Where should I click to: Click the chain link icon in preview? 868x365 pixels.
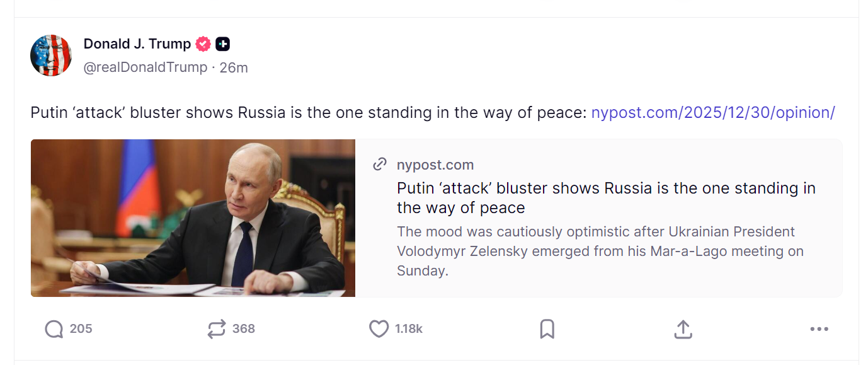pyautogui.click(x=380, y=165)
